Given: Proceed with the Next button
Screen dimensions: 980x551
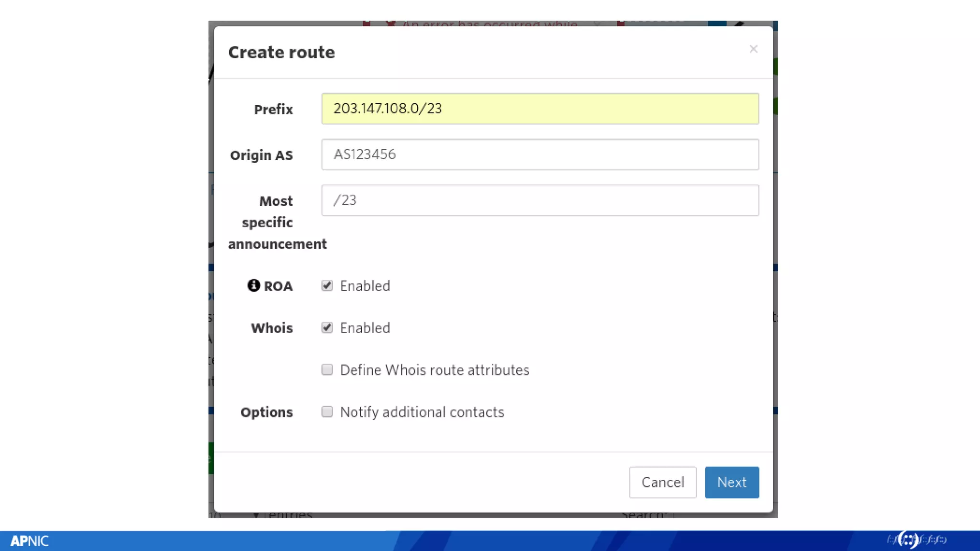Looking at the screenshot, I should tap(731, 482).
